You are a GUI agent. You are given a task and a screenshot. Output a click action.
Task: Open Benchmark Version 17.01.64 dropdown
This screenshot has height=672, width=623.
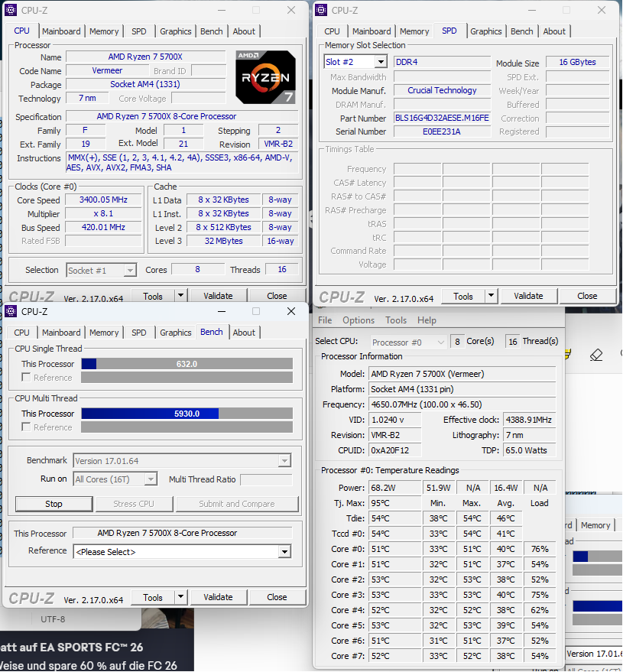tap(284, 461)
